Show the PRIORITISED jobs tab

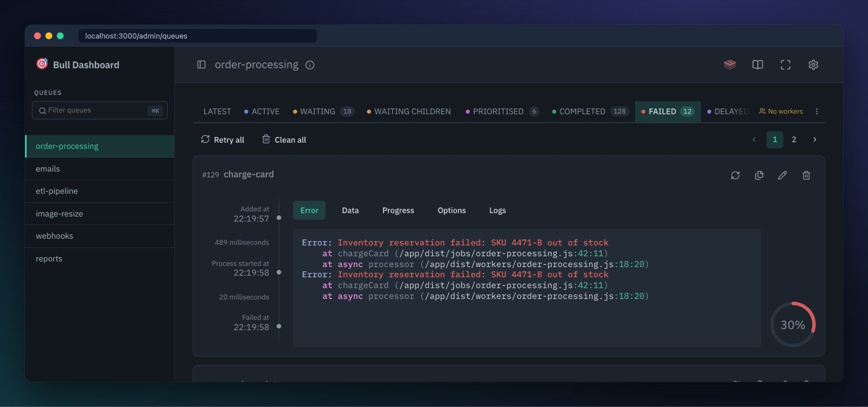point(502,111)
